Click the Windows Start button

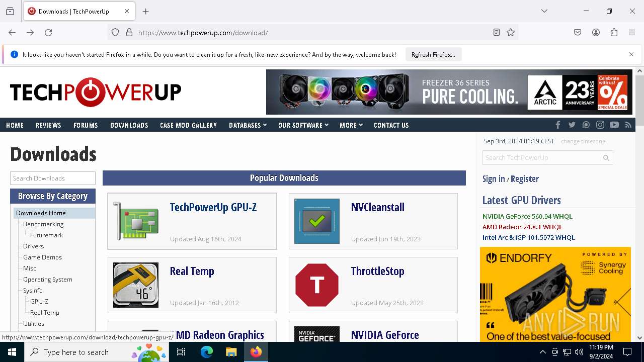click(12, 352)
